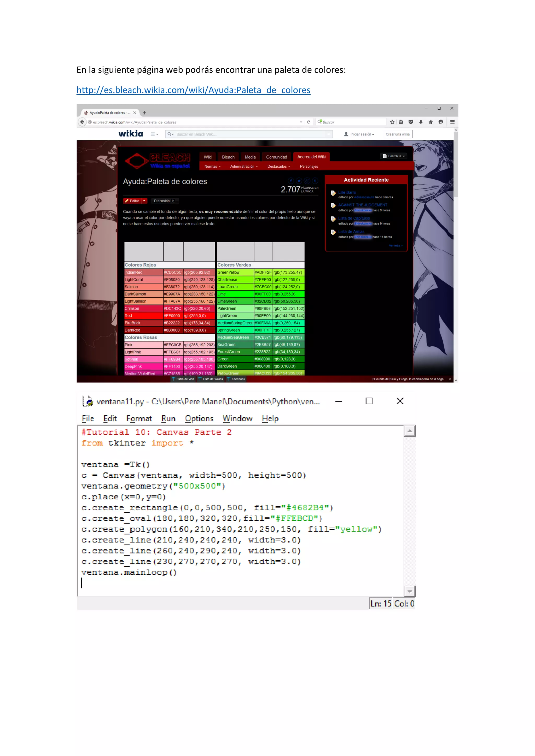Expand the Contribuir dropdown
This screenshot has height=756, width=535.
[x=394, y=156]
